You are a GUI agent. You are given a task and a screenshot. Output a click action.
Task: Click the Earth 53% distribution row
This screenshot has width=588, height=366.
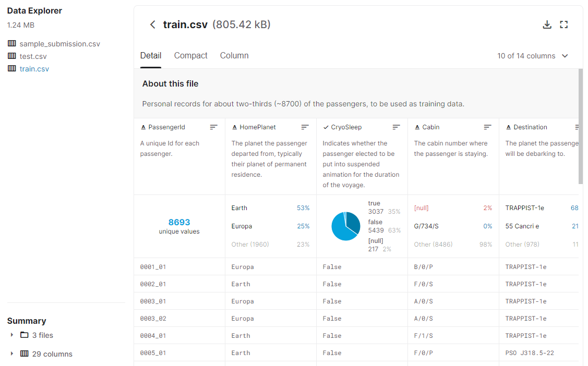(x=270, y=208)
